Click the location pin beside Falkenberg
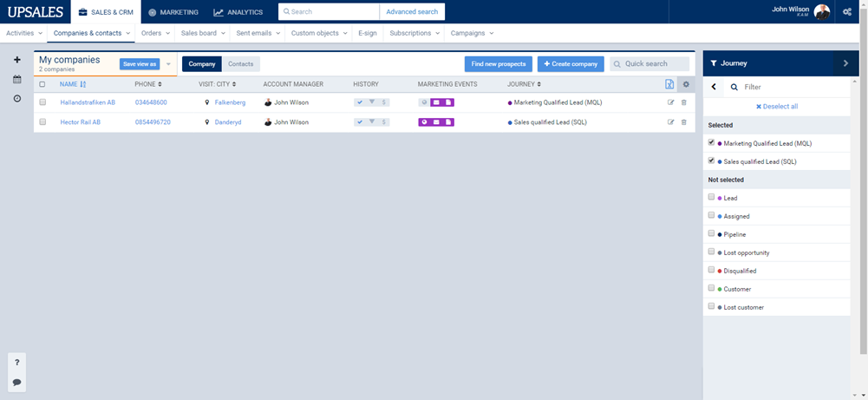The image size is (868, 400). (x=207, y=102)
